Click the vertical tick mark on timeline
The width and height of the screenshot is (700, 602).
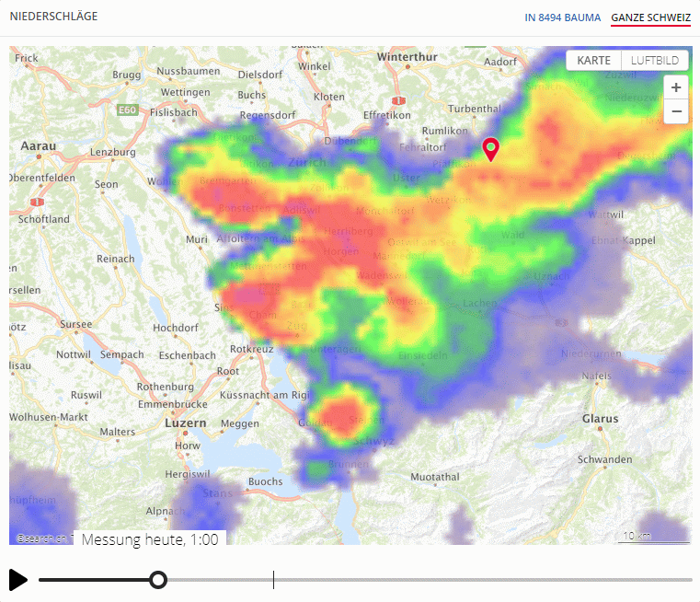point(273,579)
